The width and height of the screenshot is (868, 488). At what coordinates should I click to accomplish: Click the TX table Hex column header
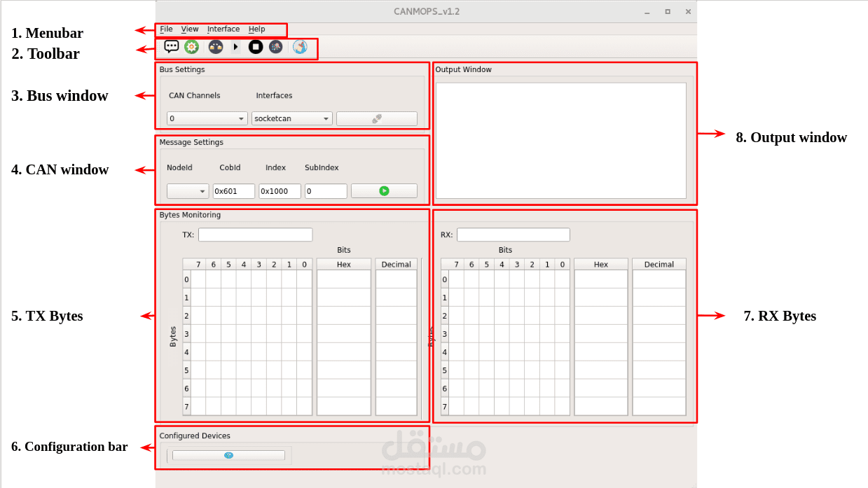pyautogui.click(x=343, y=265)
